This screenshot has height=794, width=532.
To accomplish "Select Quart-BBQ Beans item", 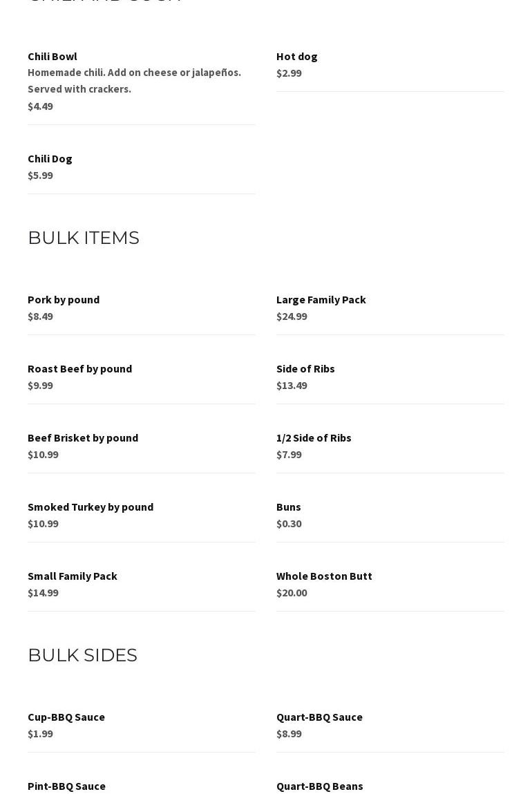I will (x=319, y=786).
